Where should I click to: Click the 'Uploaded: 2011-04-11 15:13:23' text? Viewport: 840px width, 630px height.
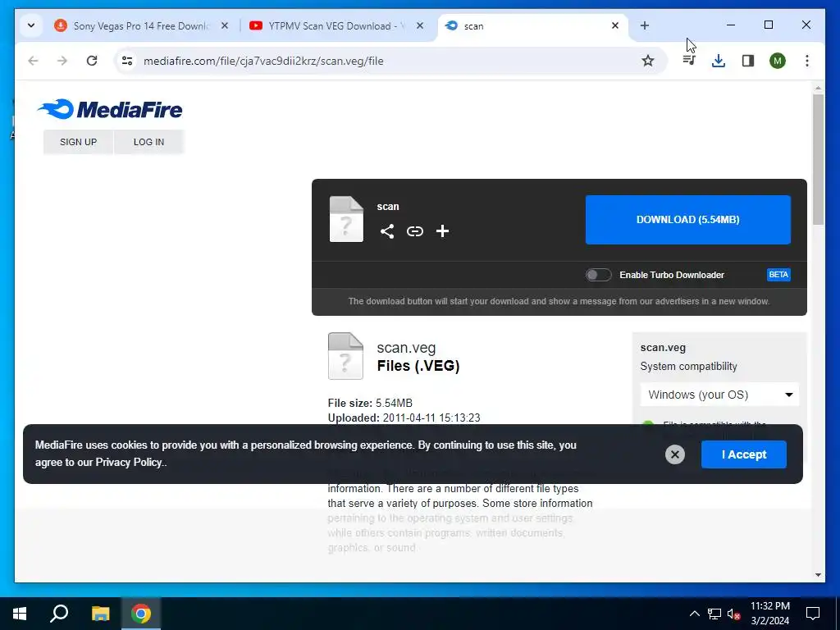coord(404,418)
